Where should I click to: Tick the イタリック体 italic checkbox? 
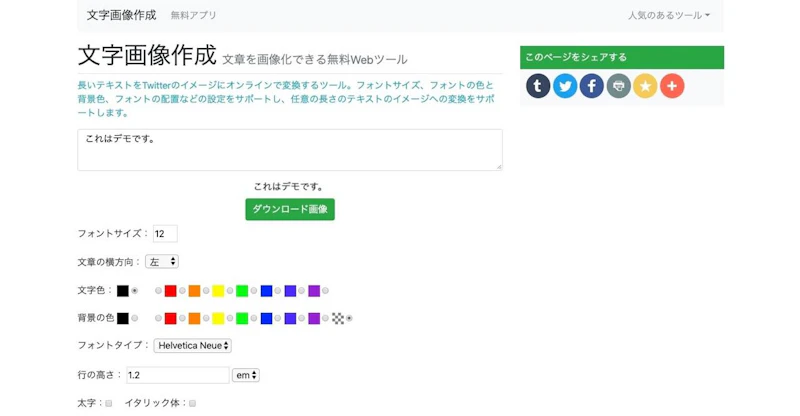pos(192,403)
